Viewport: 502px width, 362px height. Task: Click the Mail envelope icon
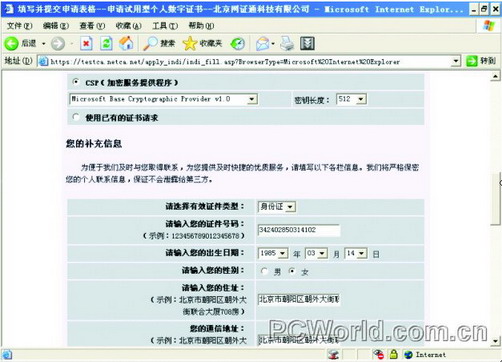click(263, 44)
